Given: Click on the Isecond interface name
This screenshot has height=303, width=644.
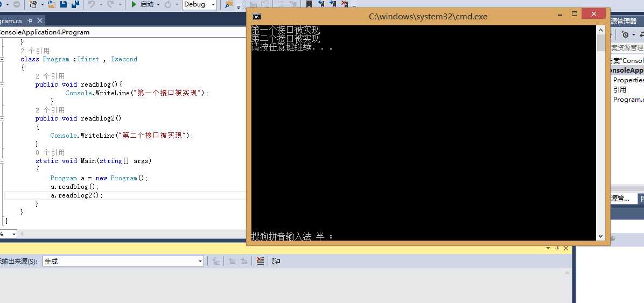Looking at the screenshot, I should pos(124,59).
